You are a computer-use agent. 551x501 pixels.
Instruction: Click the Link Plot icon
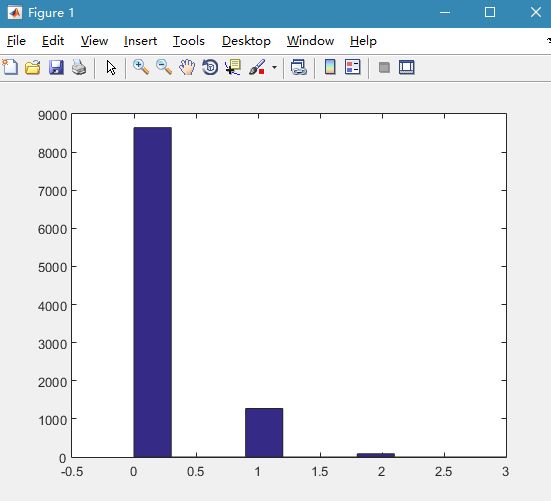point(299,67)
